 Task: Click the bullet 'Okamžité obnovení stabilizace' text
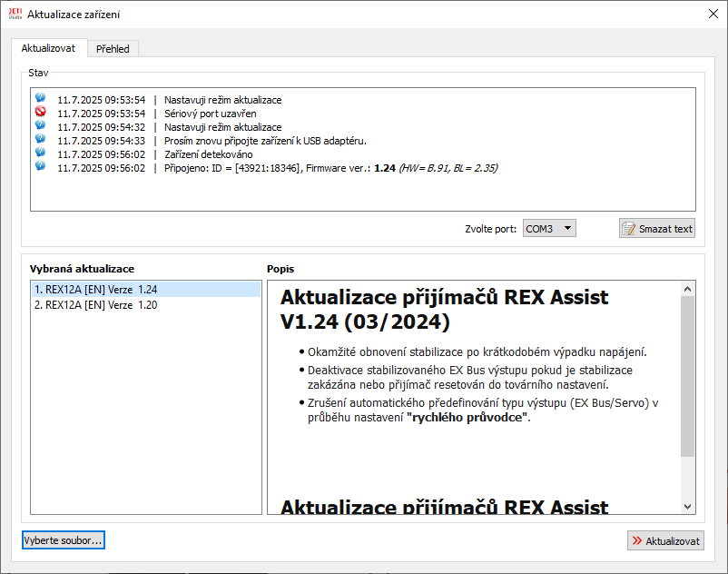click(477, 352)
